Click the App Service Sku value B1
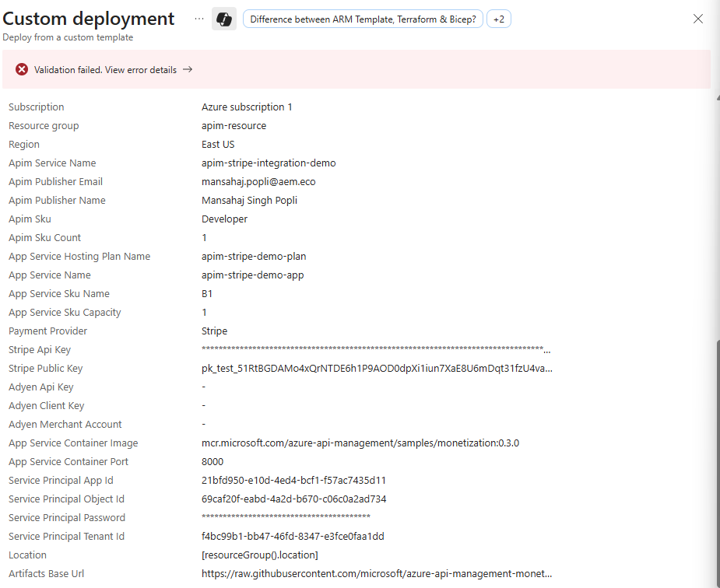This screenshot has width=720, height=588. coord(207,293)
